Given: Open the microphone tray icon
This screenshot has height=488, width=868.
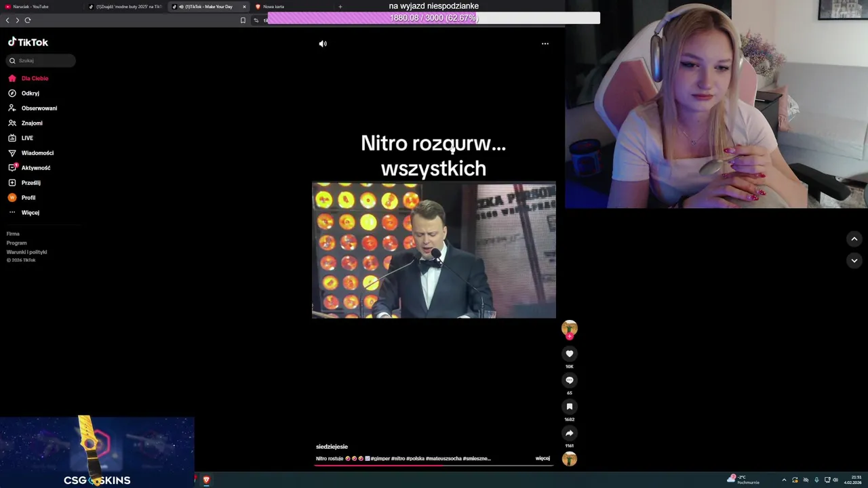Looking at the screenshot, I should [x=816, y=480].
